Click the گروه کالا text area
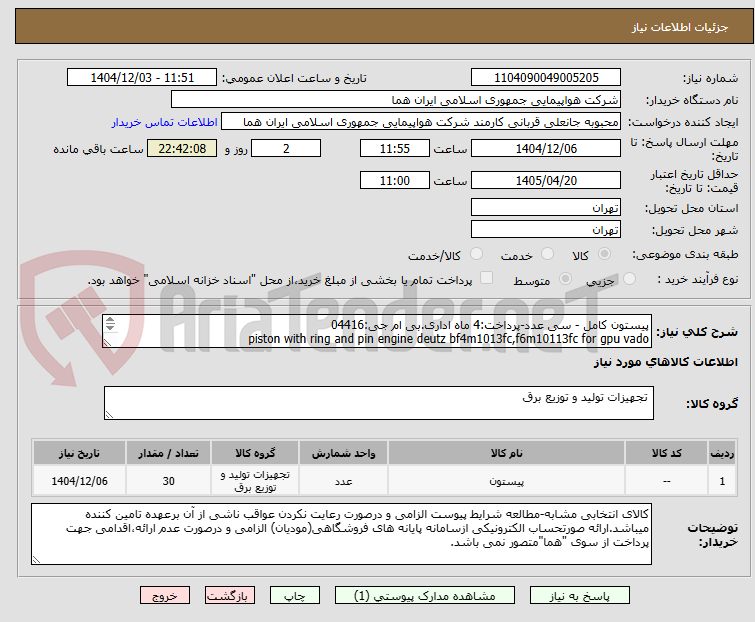 coord(378,403)
